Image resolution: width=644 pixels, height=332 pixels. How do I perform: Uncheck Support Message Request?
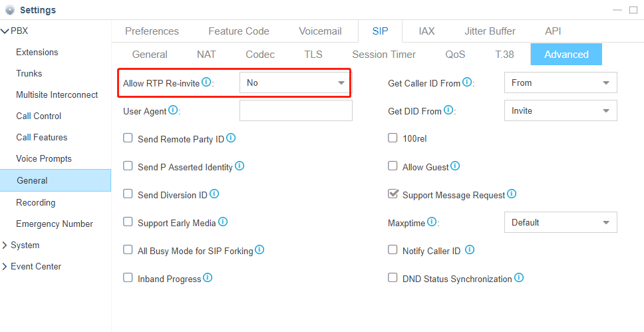(393, 194)
